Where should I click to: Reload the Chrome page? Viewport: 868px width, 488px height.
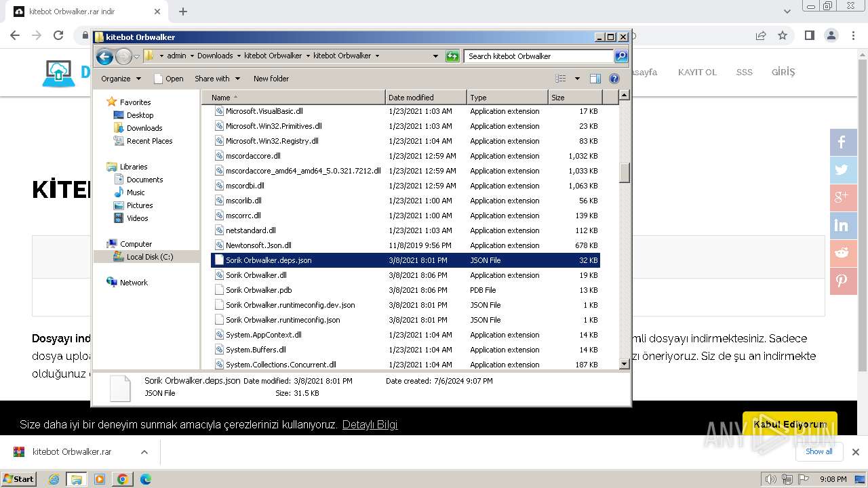point(58,35)
